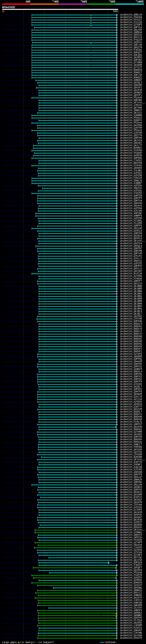Select the label UniRef100_P36361
The height and width of the screenshot is (644, 146).
coord(131,50)
